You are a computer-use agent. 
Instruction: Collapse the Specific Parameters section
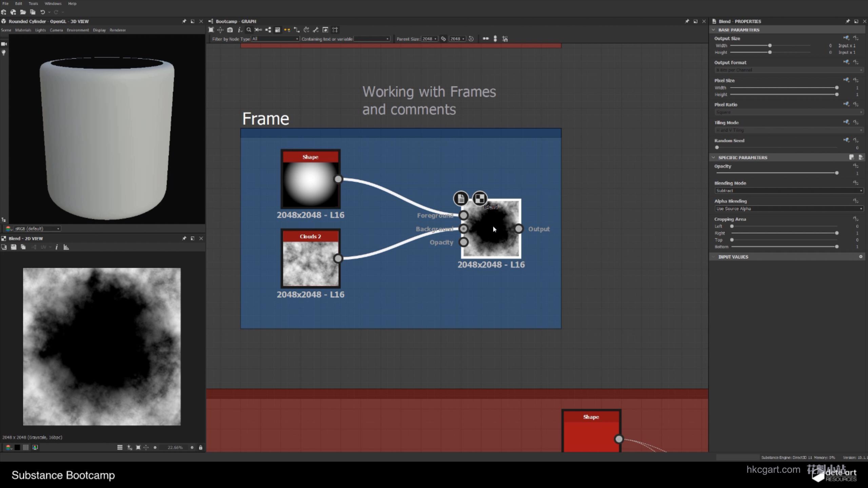pos(713,158)
